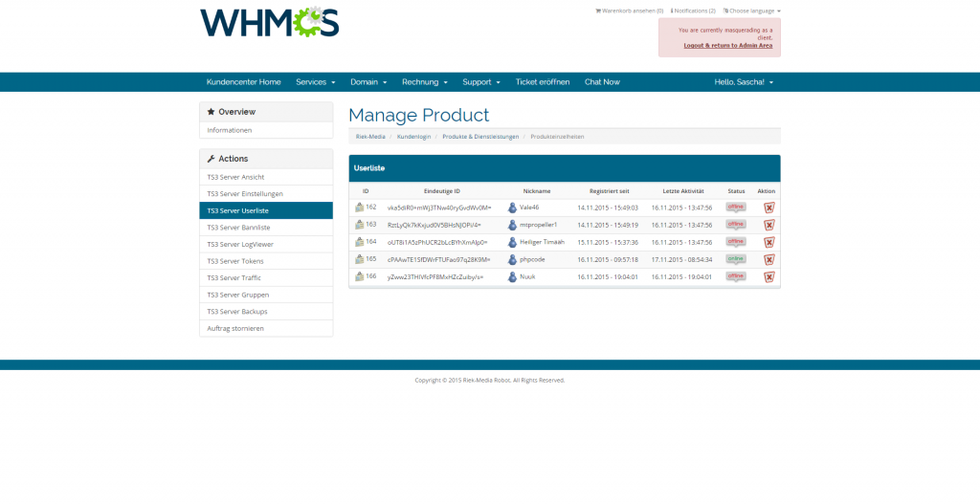The width and height of the screenshot is (980, 504).
Task: Open the Choose language dropdown
Action: (x=751, y=11)
